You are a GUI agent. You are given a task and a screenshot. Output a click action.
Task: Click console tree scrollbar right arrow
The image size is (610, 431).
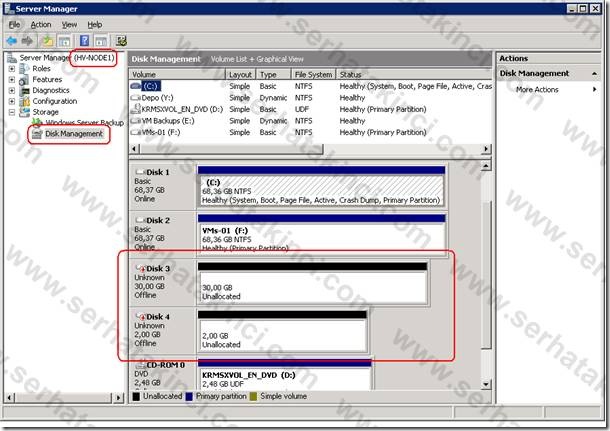pyautogui.click(x=119, y=398)
